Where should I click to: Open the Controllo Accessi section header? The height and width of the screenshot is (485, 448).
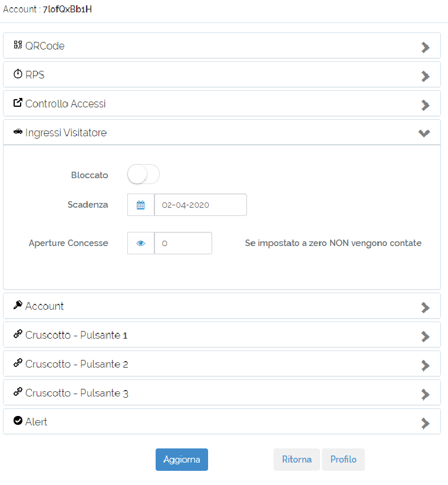222,104
